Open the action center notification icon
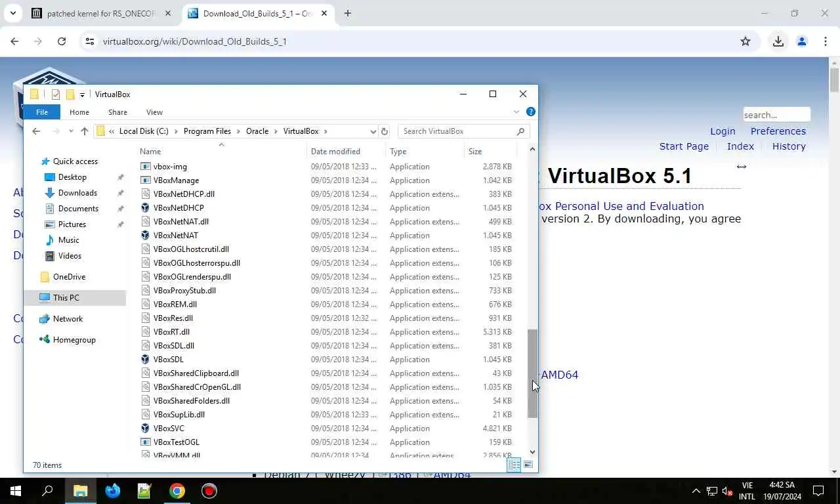Screen dimensions: 840x504 click(x=818, y=491)
